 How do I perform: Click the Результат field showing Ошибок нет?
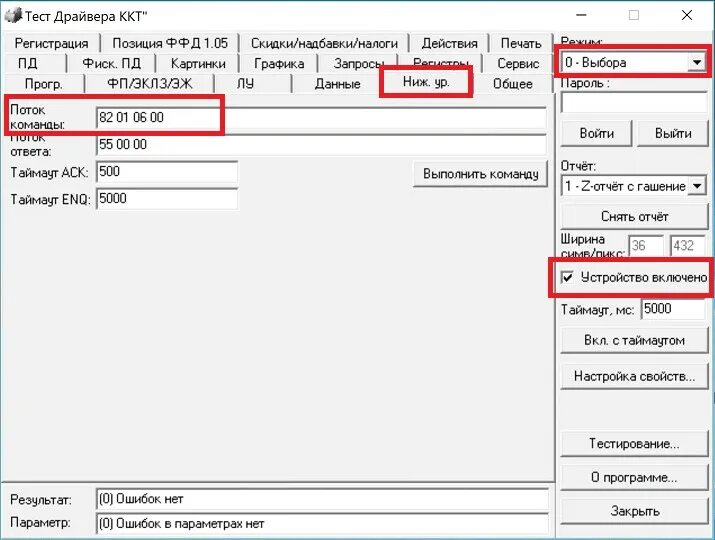coord(322,499)
